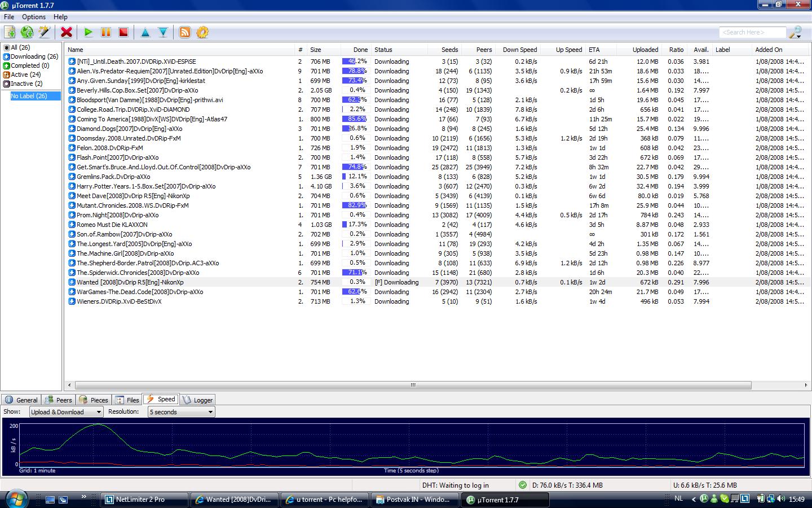Click progress bar of Alien.Vs.Predator-Requiem
Screen dimensions: 812x508
tap(355, 71)
